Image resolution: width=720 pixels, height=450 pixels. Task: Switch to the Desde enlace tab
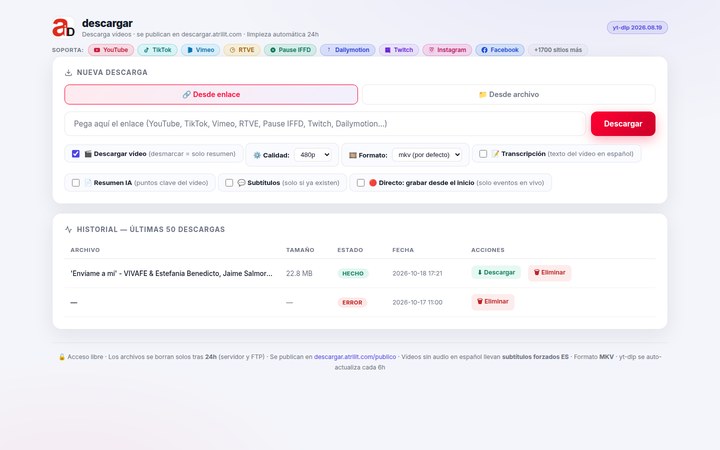[x=211, y=94]
